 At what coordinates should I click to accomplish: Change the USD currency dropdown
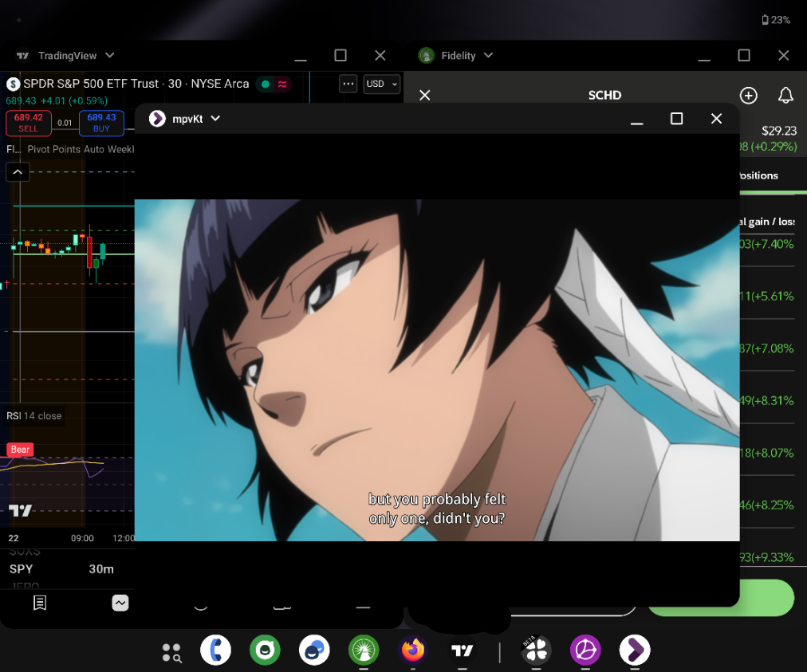pyautogui.click(x=382, y=84)
